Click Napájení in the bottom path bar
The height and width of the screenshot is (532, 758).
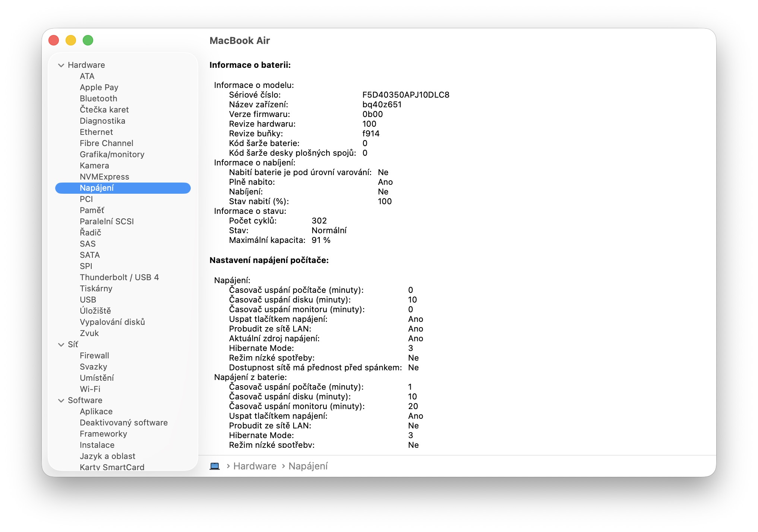pyautogui.click(x=308, y=466)
